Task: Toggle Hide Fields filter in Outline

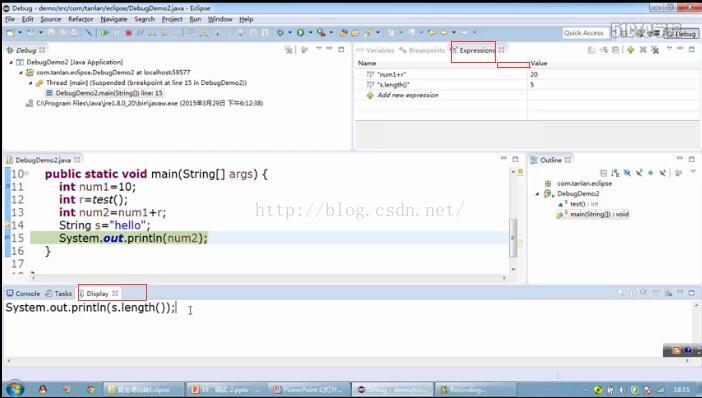Action: pyautogui.click(x=627, y=173)
